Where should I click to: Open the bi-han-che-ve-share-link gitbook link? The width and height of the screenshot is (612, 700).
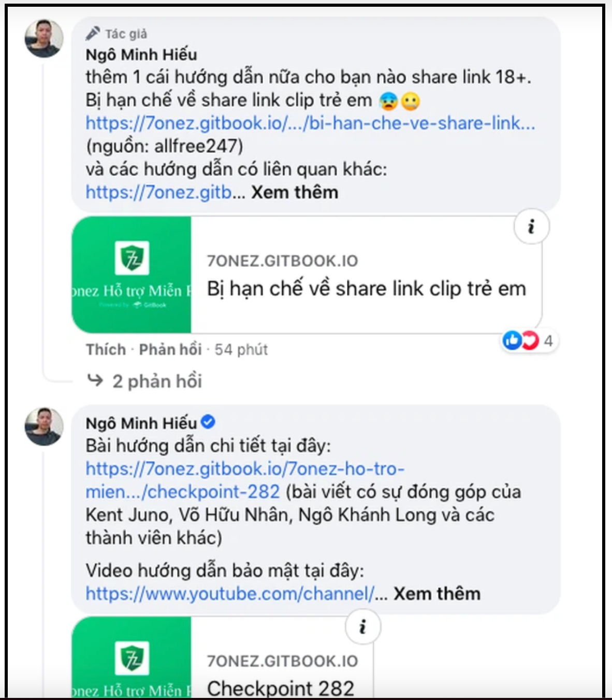click(x=310, y=123)
